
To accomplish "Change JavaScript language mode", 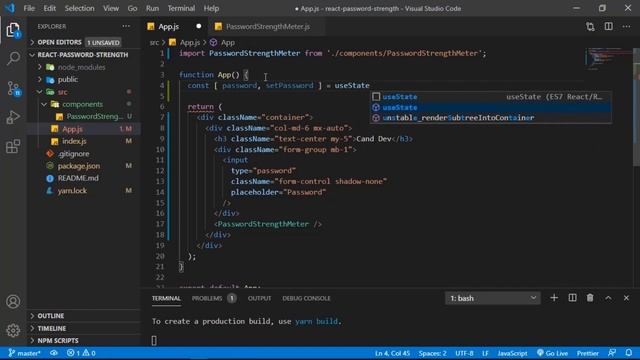I will [x=512, y=353].
